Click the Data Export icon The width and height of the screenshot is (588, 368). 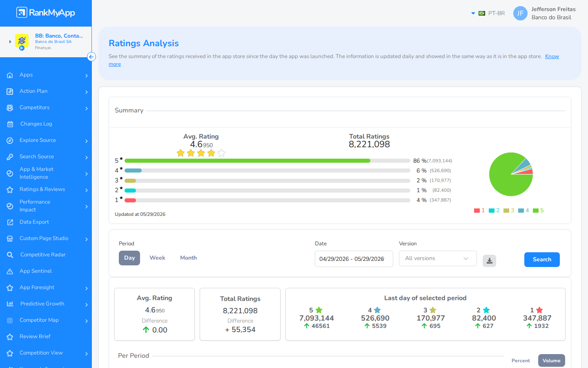10,222
